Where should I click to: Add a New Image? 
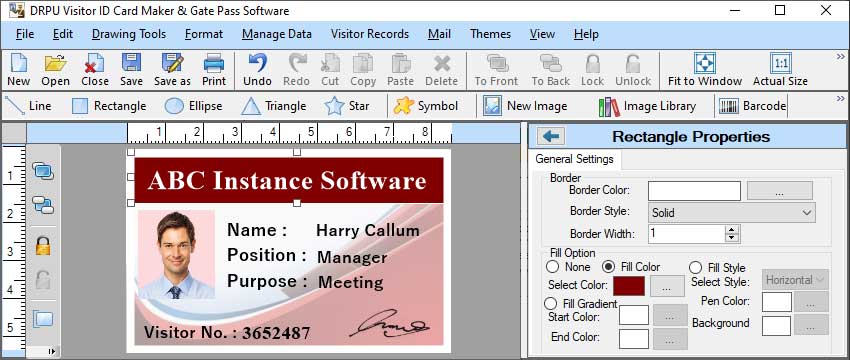(525, 106)
